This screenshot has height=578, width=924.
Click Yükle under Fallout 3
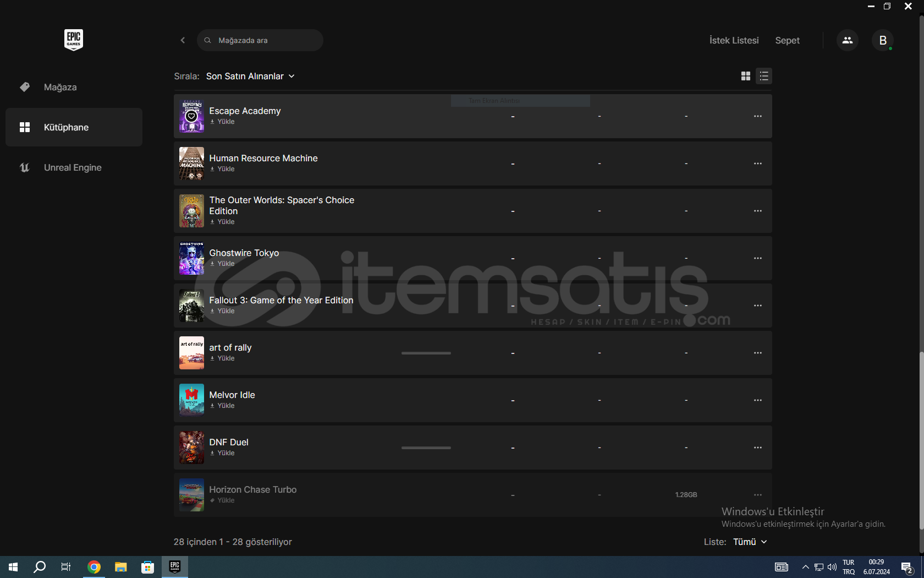(222, 311)
